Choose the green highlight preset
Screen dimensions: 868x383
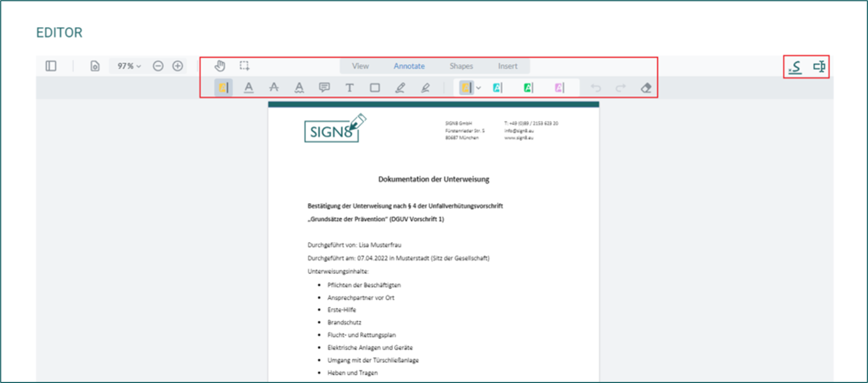click(528, 88)
